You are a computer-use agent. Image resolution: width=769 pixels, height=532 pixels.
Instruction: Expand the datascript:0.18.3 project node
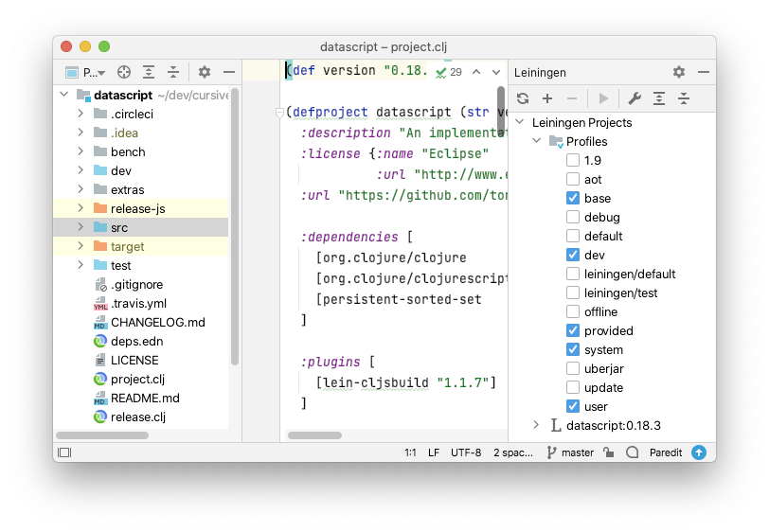[537, 425]
